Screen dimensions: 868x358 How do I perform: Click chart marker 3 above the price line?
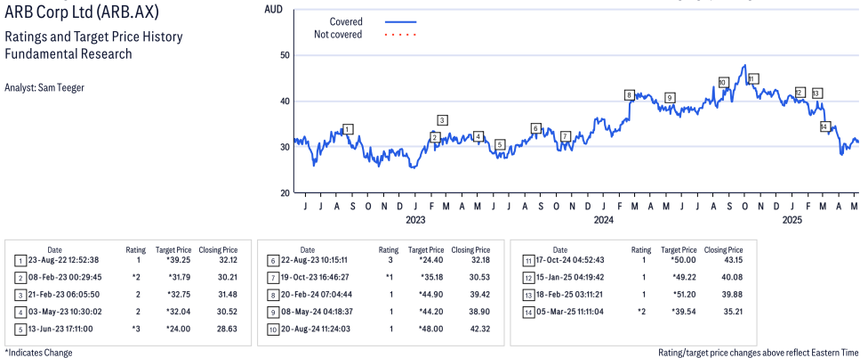coord(442,119)
